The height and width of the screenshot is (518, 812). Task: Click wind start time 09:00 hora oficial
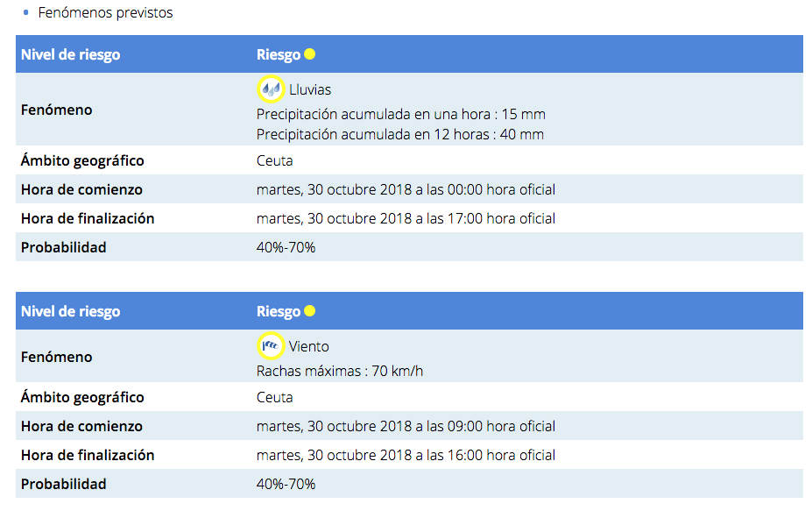(x=406, y=426)
